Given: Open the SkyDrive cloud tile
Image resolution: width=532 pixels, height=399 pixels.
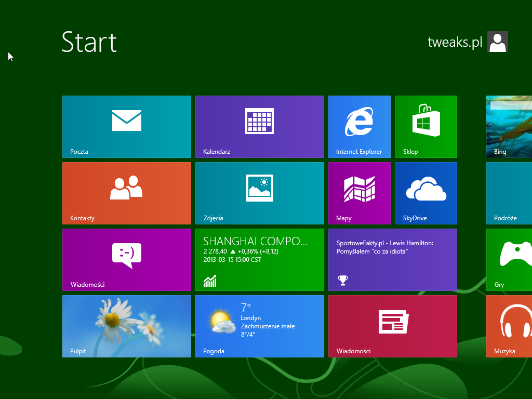Looking at the screenshot, I should tap(425, 193).
